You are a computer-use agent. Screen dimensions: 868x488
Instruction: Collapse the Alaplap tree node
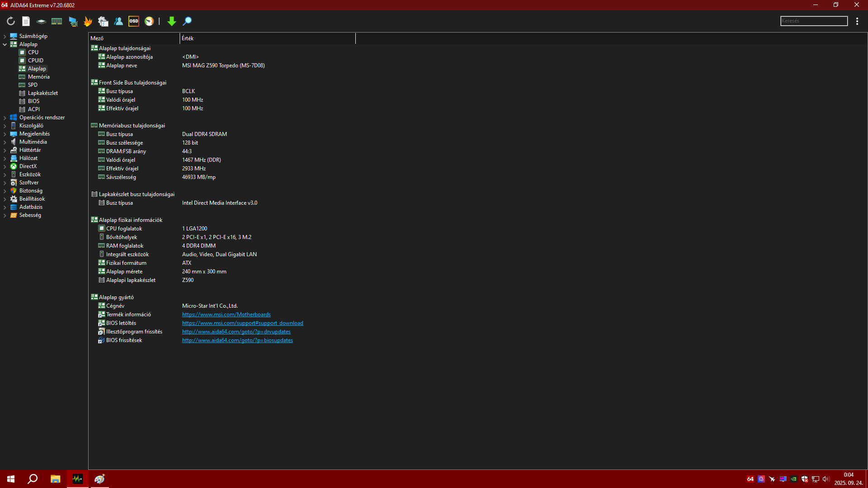point(5,44)
